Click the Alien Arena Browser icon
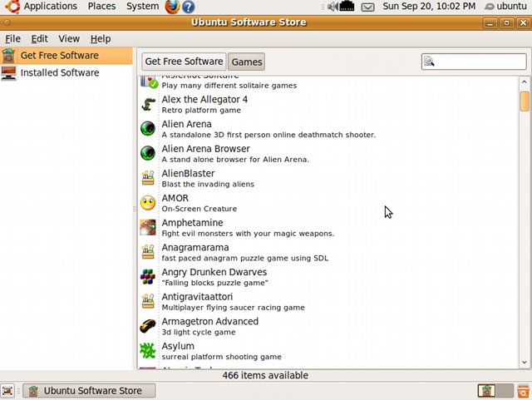The image size is (532, 400). point(148,154)
